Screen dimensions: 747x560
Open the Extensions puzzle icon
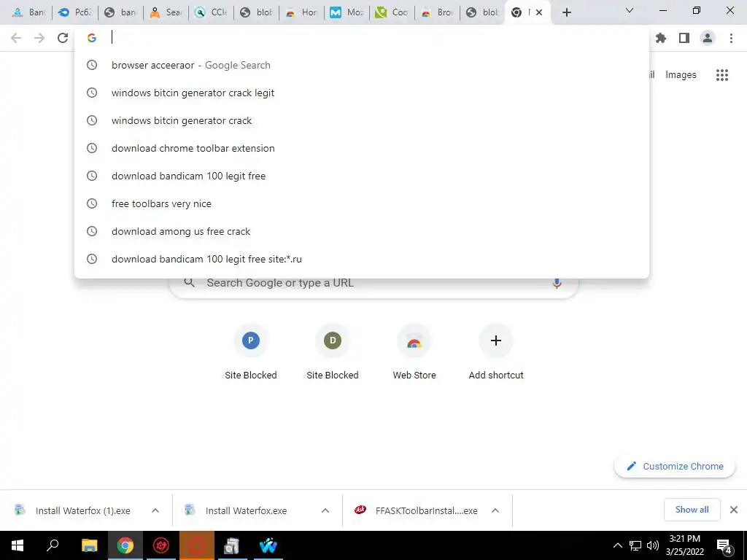point(661,38)
